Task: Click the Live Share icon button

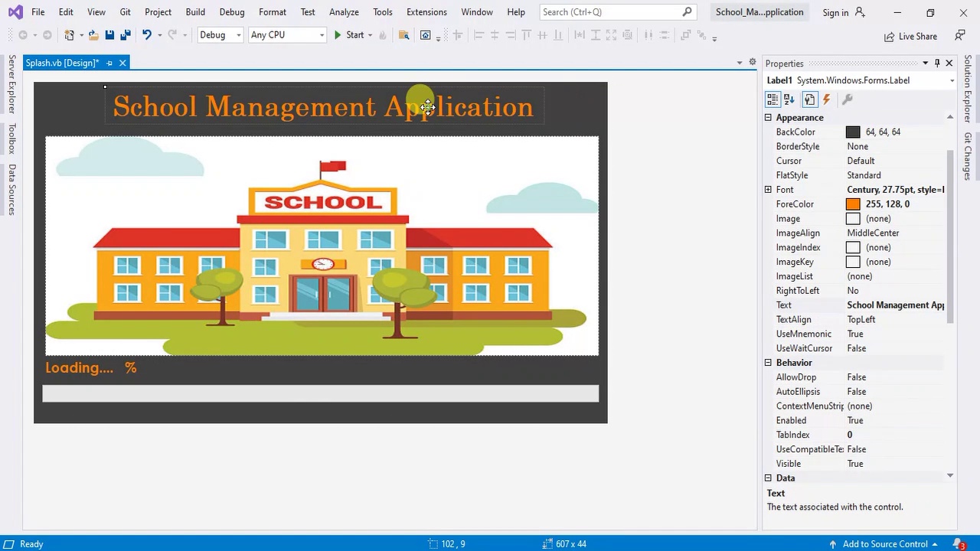Action: 910,36
